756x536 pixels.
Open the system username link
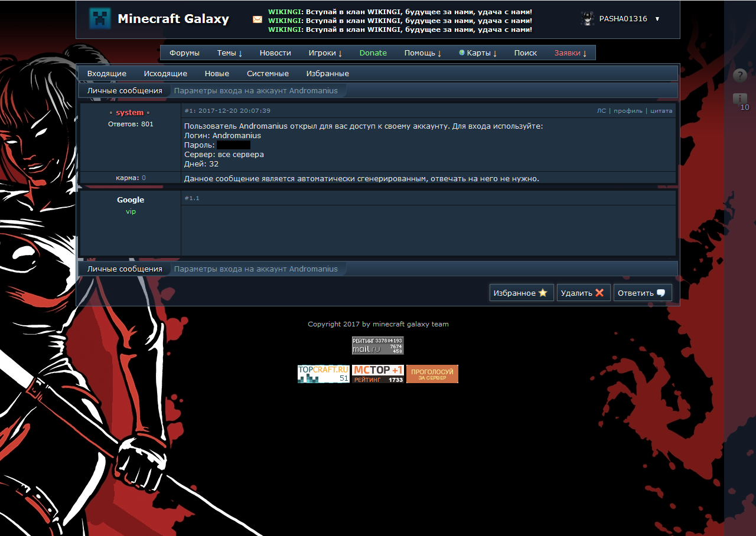[x=129, y=112]
